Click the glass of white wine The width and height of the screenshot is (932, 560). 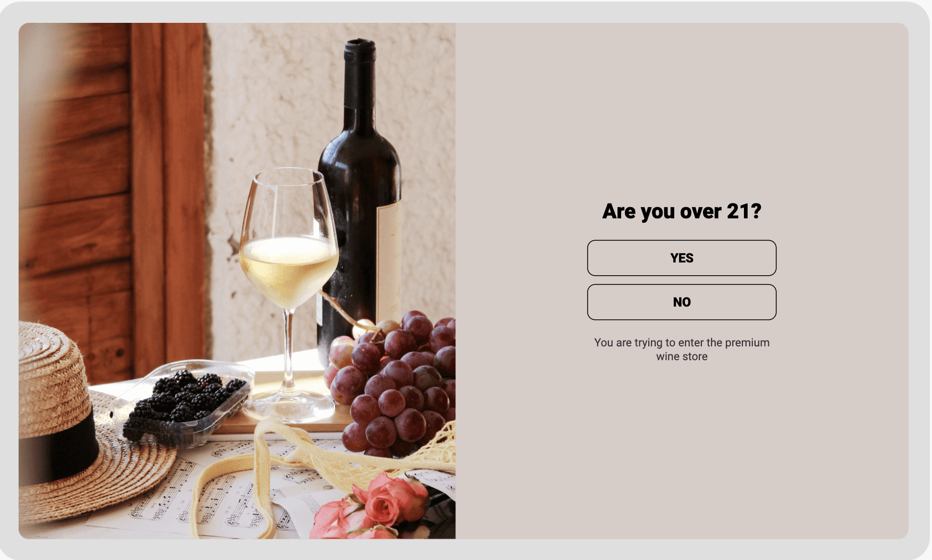point(287,266)
